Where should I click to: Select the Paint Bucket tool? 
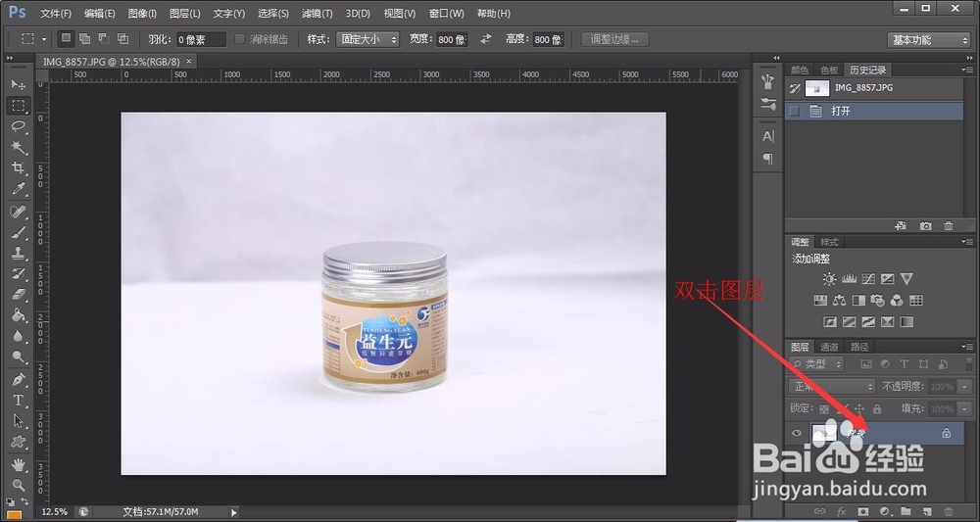(18, 314)
